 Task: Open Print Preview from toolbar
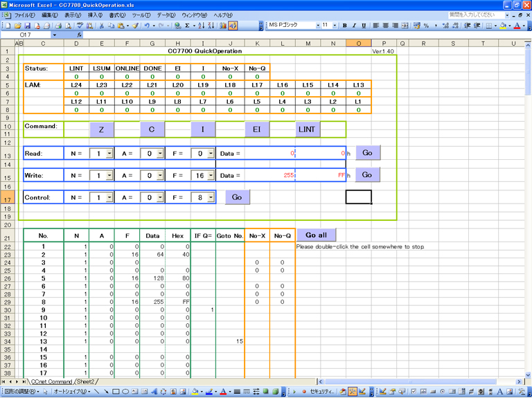point(68,26)
